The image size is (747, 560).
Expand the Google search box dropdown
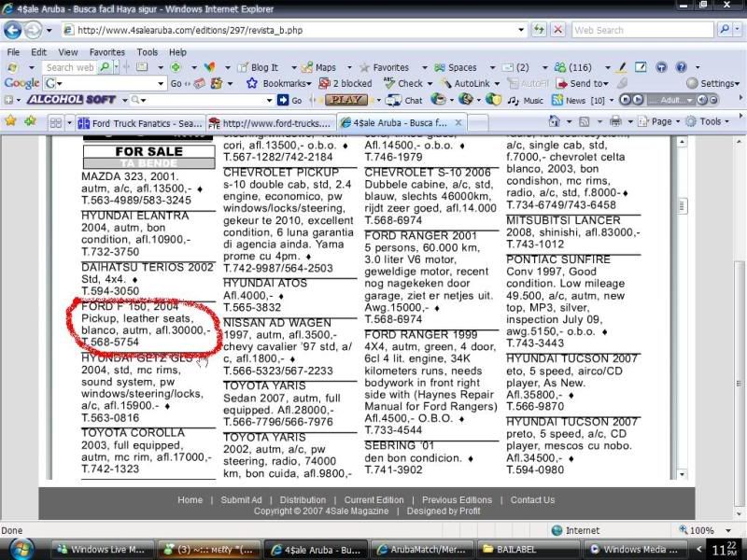tap(161, 84)
